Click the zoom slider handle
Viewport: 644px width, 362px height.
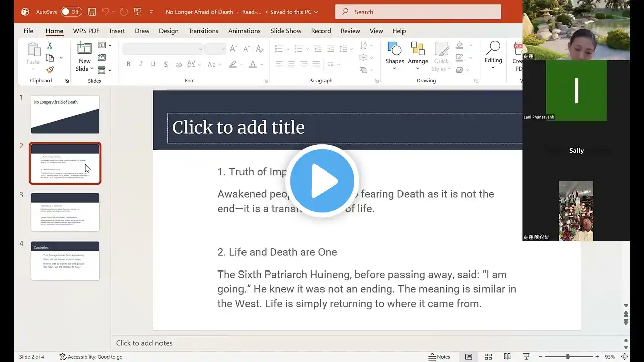(568, 357)
